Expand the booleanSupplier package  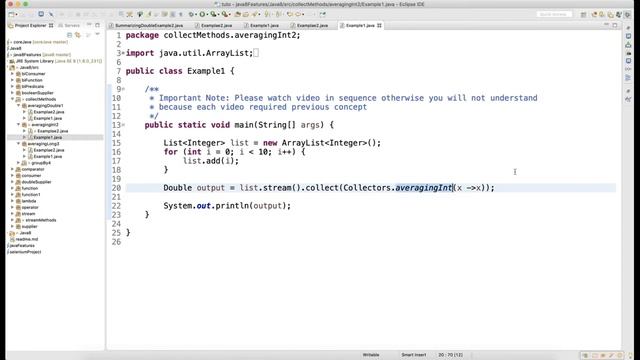point(12,93)
